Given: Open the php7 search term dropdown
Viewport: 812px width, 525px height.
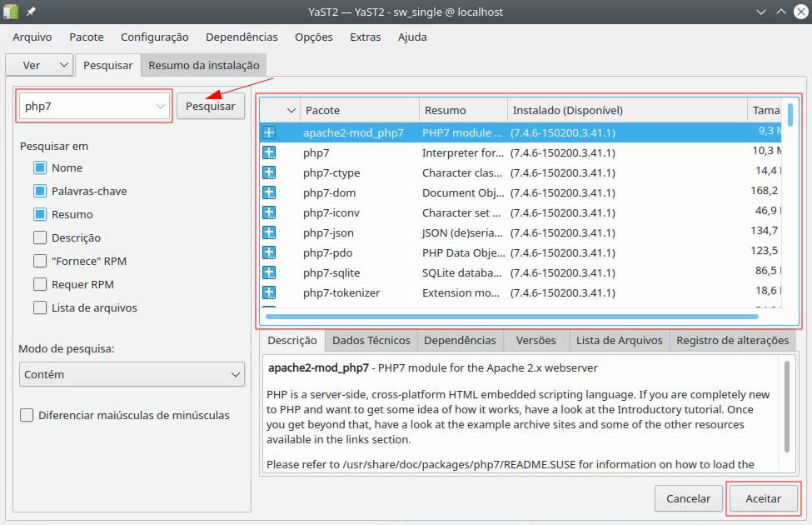Looking at the screenshot, I should pyautogui.click(x=161, y=107).
